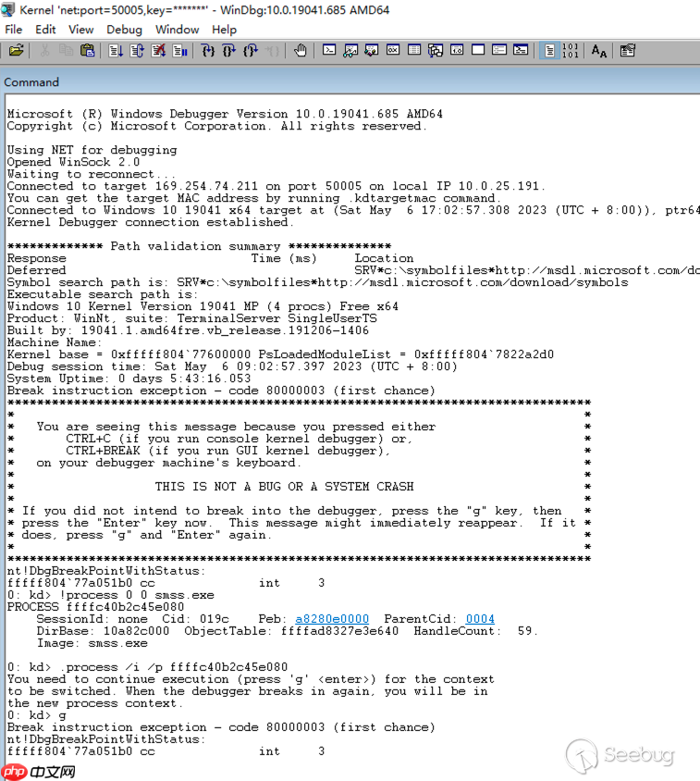The image size is (700, 781).
Task: Click the Stop Debugging icon
Action: coord(158,50)
